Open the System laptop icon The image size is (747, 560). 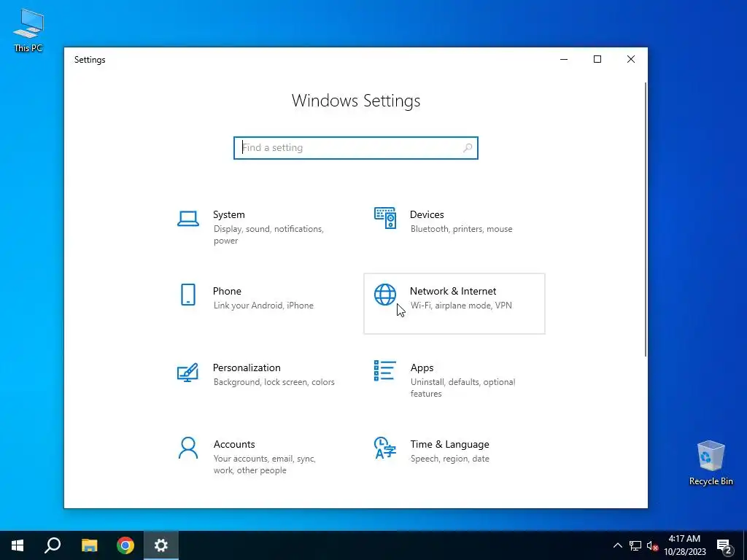pyautogui.click(x=188, y=219)
